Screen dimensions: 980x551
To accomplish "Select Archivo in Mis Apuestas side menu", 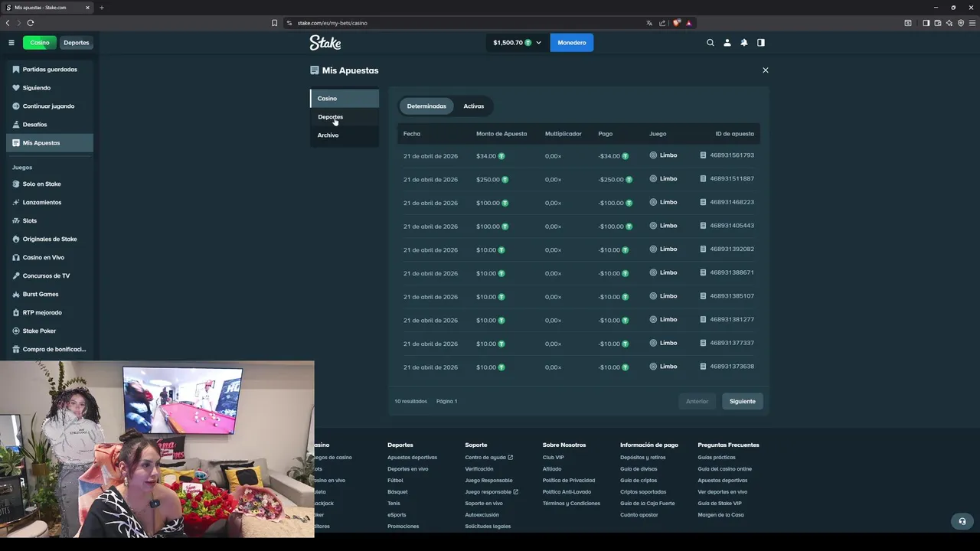I will pos(345,135).
